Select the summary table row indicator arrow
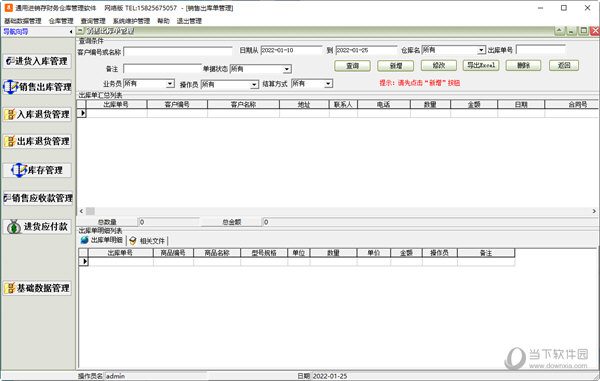This screenshot has width=600, height=381. (82, 113)
